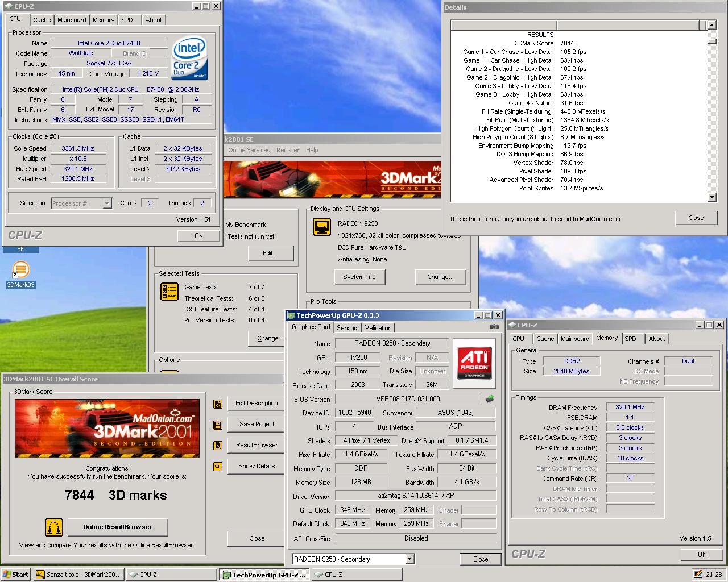Switch to the 3DMark2001 taskbar window
This screenshot has height=582, width=728.
point(78,575)
